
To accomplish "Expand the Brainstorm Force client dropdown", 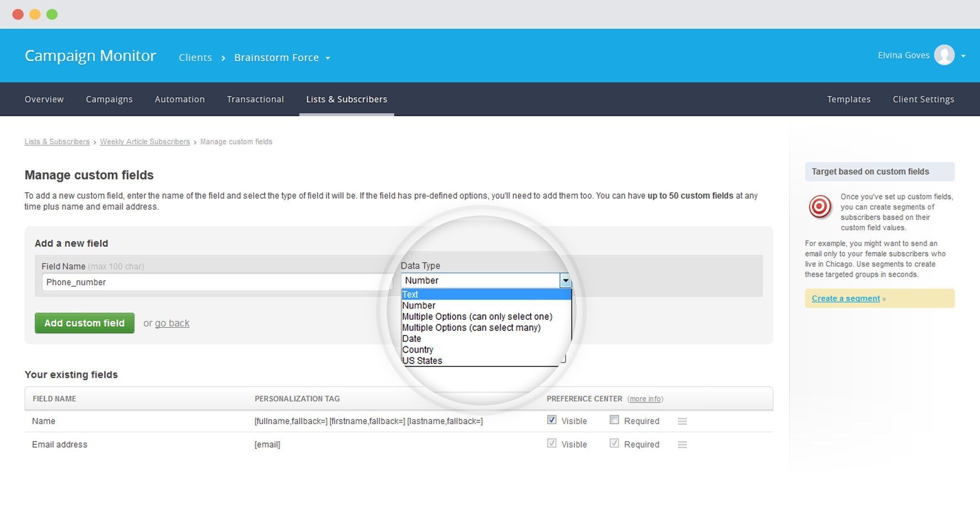I will pos(282,57).
